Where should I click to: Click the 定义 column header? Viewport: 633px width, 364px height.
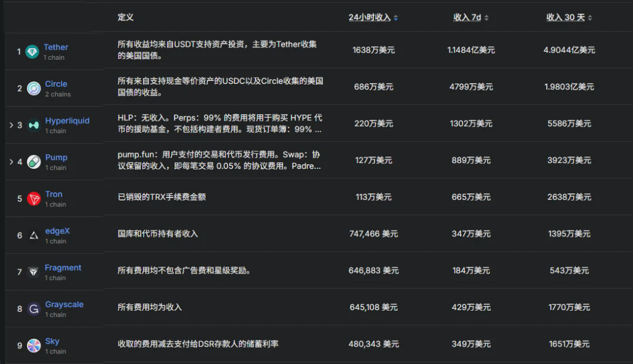125,18
